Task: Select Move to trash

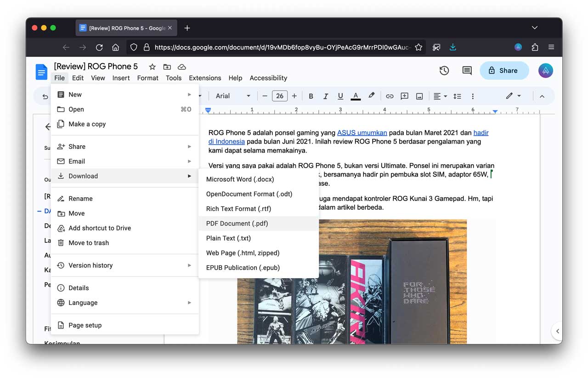Action: tap(125, 243)
